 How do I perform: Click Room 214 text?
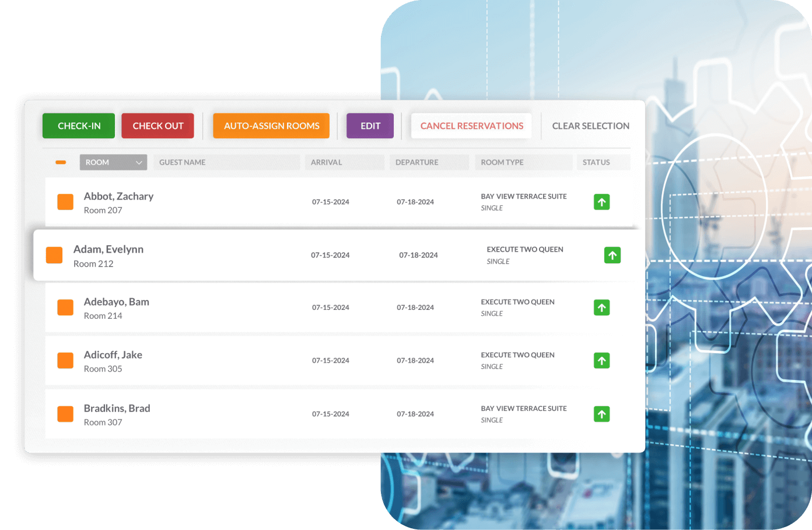click(x=103, y=316)
